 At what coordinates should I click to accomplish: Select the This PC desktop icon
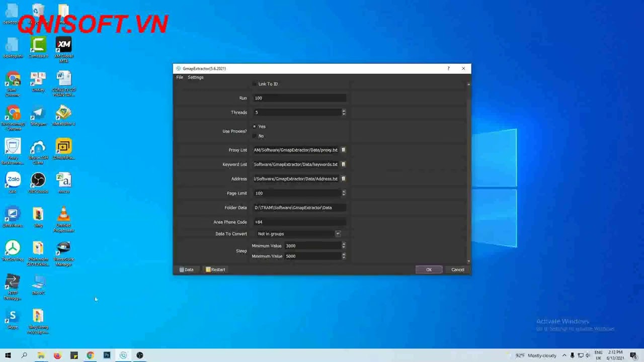(38, 285)
